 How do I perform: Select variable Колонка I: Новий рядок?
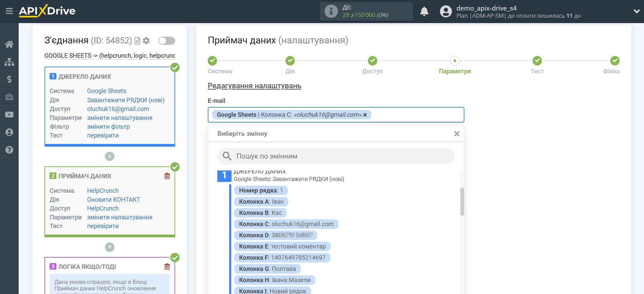coord(272,291)
